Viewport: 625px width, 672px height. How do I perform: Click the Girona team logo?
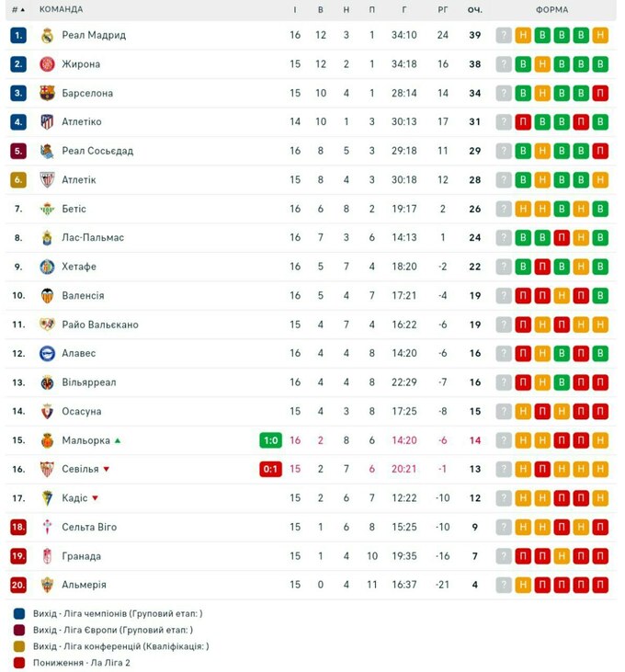tap(48, 64)
